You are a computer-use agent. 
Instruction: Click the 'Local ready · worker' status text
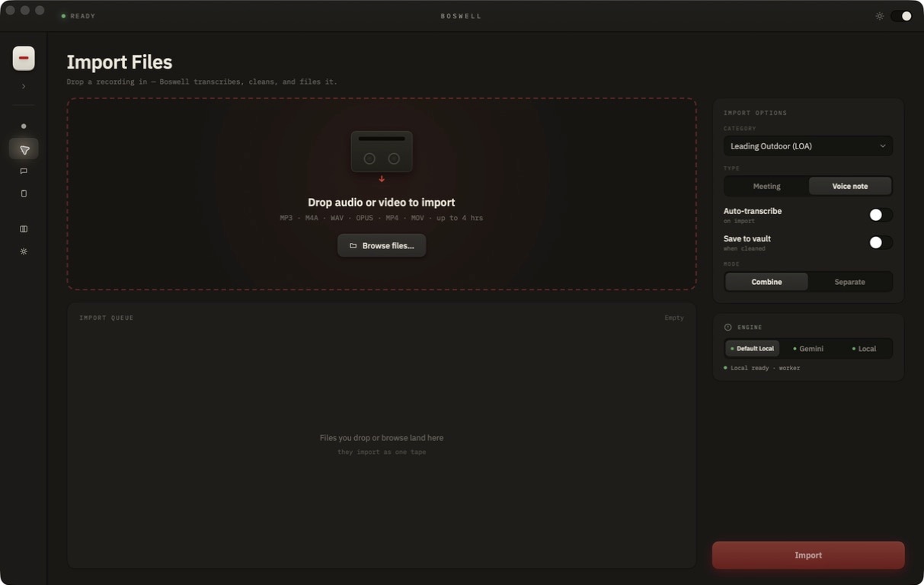point(765,368)
